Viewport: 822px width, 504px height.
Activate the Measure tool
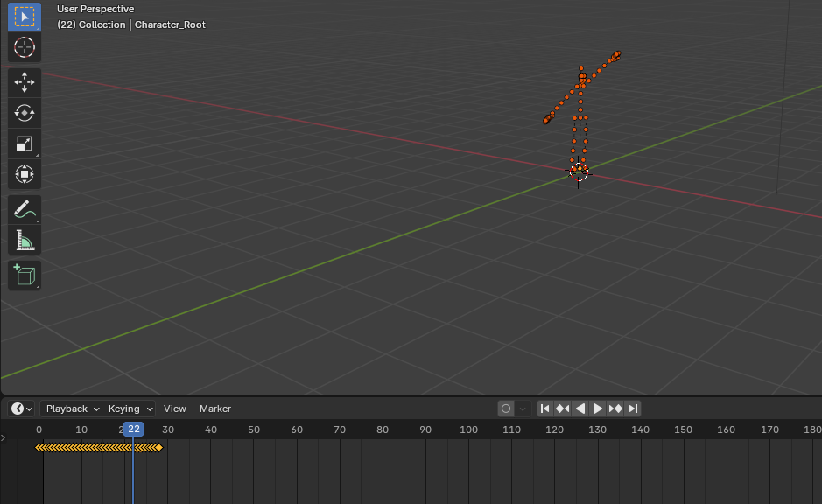[x=24, y=239]
